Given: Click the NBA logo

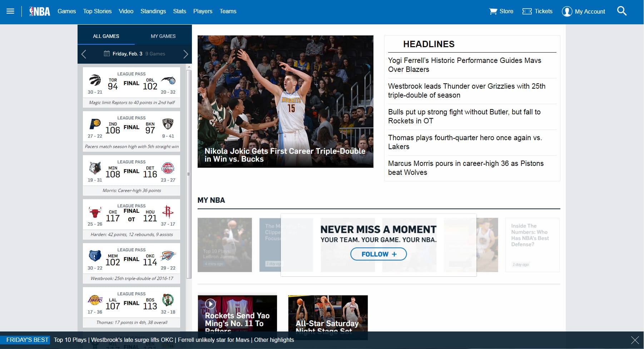Looking at the screenshot, I should 40,11.
